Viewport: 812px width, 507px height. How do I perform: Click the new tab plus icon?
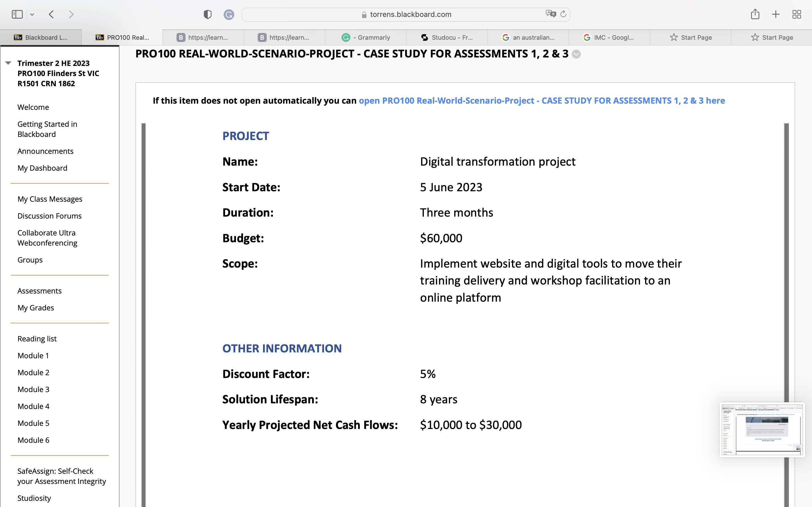[x=776, y=14]
